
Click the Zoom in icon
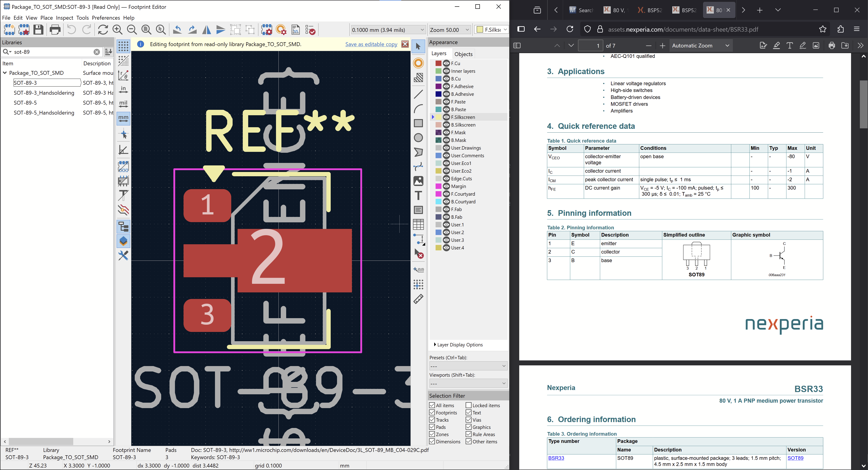(x=117, y=30)
